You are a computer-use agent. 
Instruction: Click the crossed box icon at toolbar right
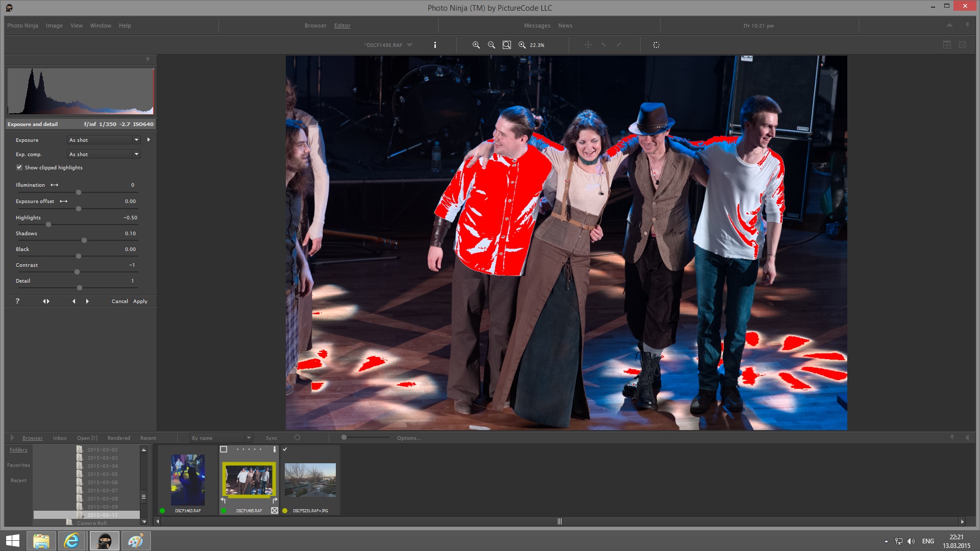coord(962,45)
